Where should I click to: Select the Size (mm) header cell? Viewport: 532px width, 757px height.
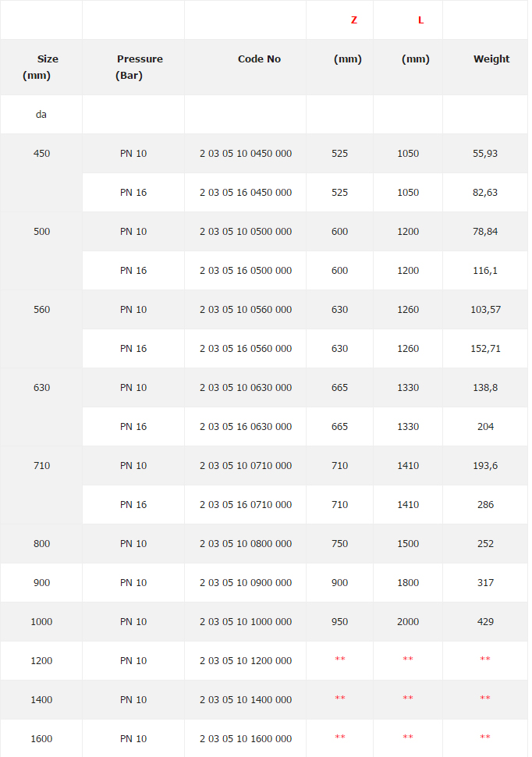click(42, 67)
